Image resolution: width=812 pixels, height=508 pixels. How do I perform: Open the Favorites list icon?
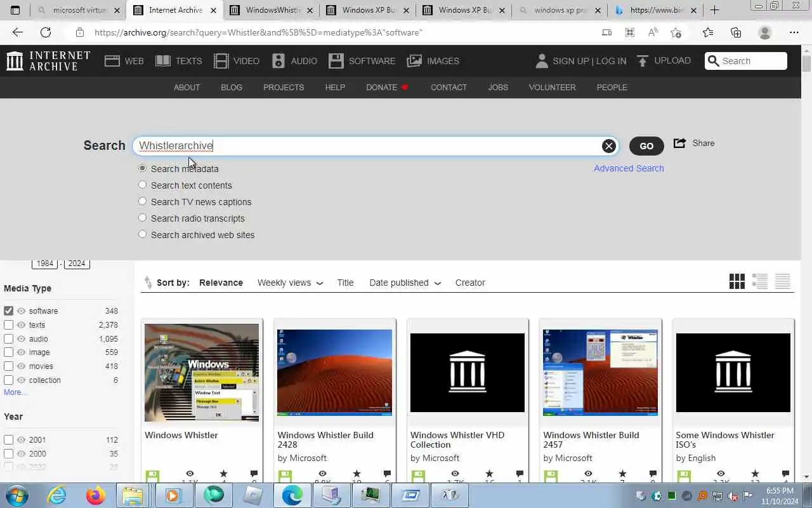[x=708, y=32]
